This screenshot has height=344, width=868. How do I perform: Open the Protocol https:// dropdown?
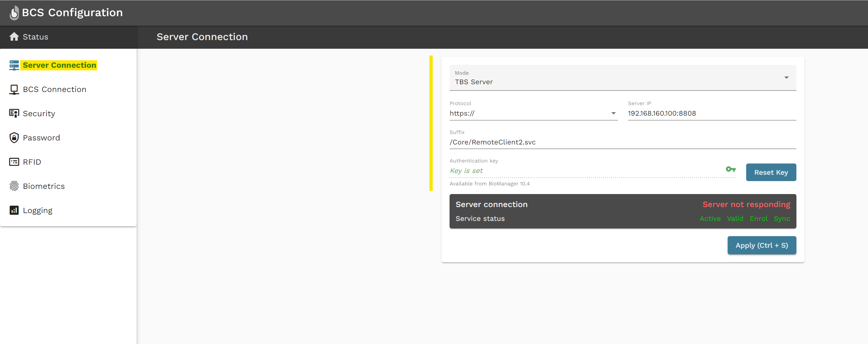(x=533, y=113)
